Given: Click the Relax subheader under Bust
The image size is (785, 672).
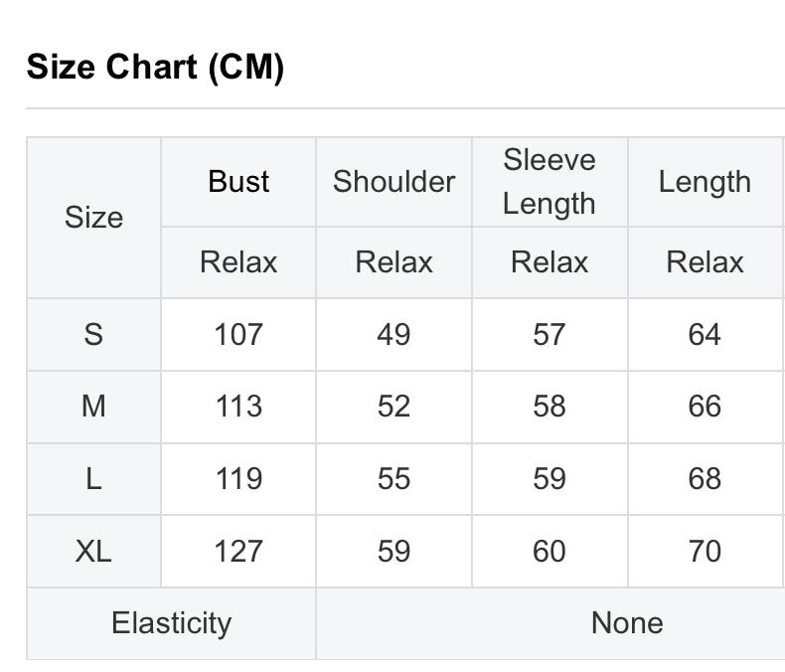Looking at the screenshot, I should [238, 262].
